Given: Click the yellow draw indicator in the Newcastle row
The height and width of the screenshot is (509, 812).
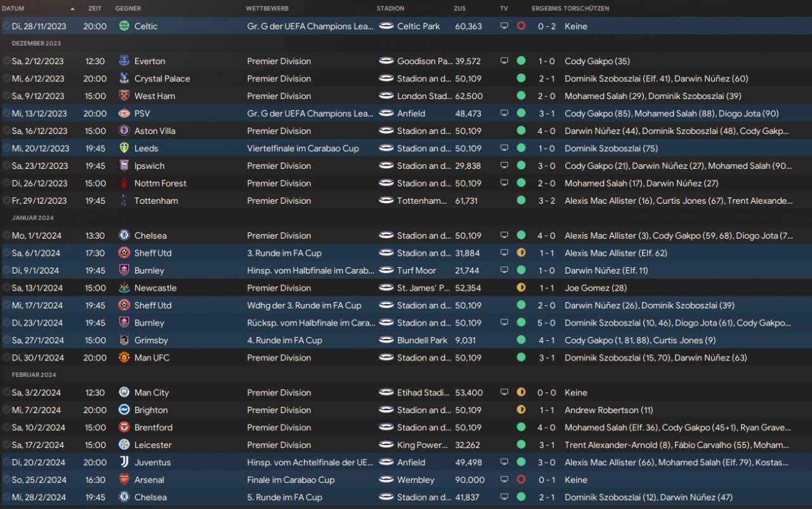Looking at the screenshot, I should [x=521, y=288].
